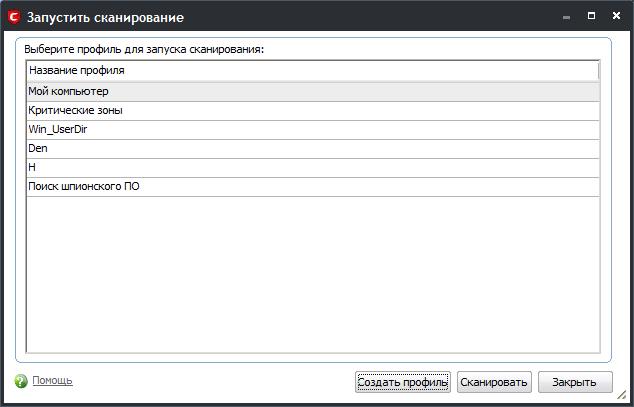Click the column header divider at right edge
Screen dimensions: 634x407
pyautogui.click(x=598, y=71)
